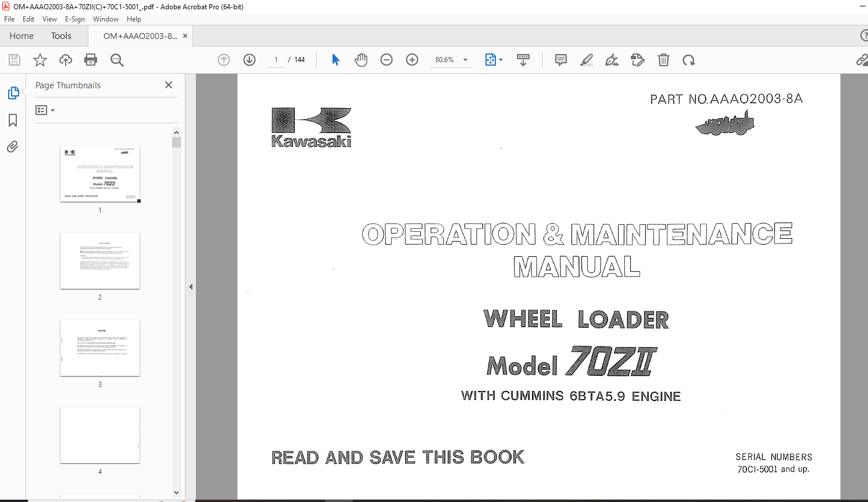Screen dimensions: 868x502
Task: Switch to the Home tab
Action: (x=22, y=36)
